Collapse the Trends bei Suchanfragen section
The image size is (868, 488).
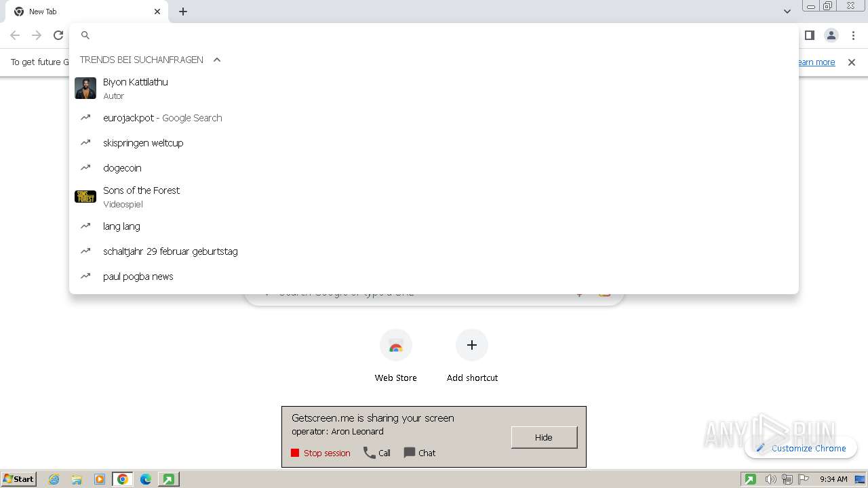(217, 60)
